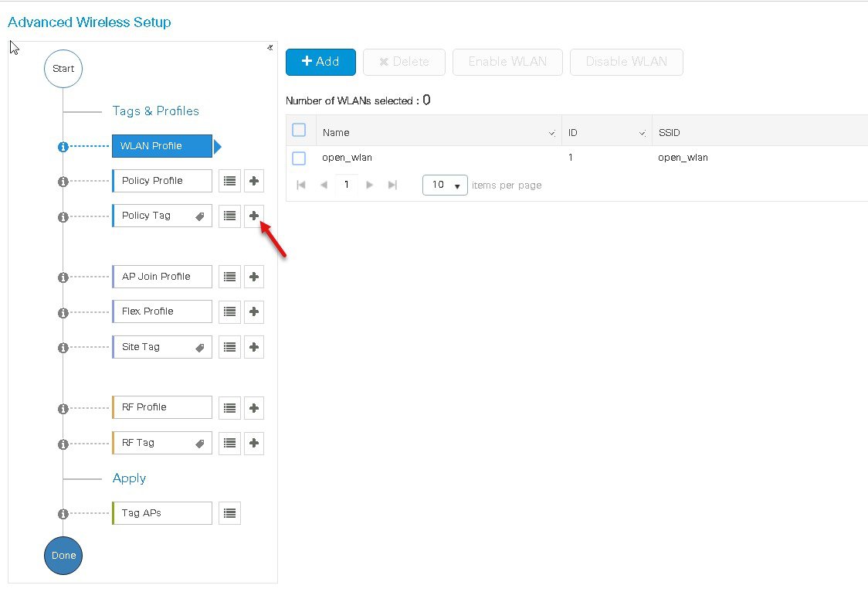Open the Policy Tag list view icon
Screen dimensions: 868x592
(229, 216)
